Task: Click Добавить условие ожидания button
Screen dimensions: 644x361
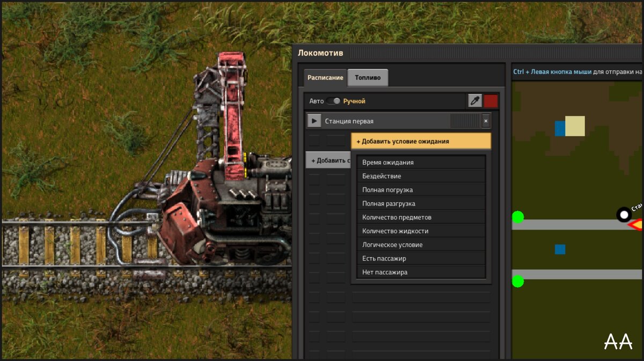Action: point(421,141)
